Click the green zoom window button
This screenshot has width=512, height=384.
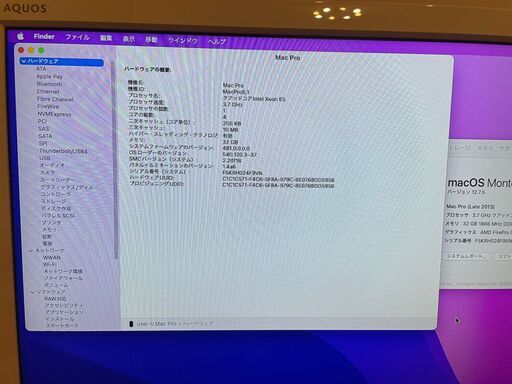point(41,50)
